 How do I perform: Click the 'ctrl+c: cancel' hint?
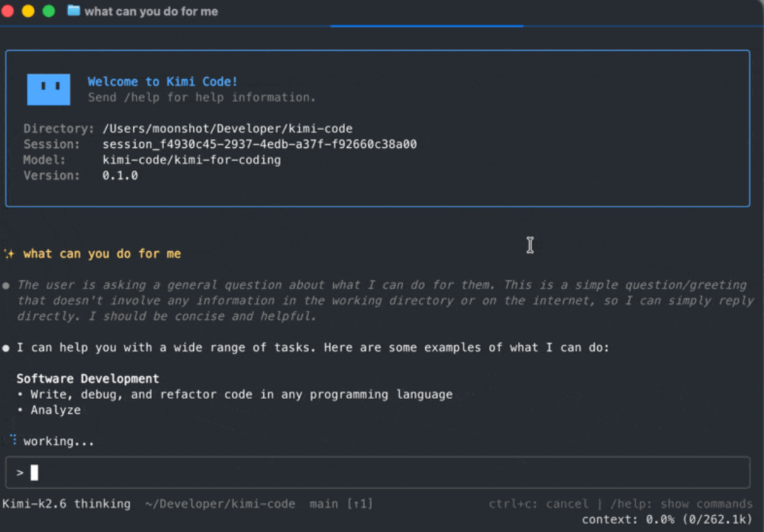(x=538, y=504)
